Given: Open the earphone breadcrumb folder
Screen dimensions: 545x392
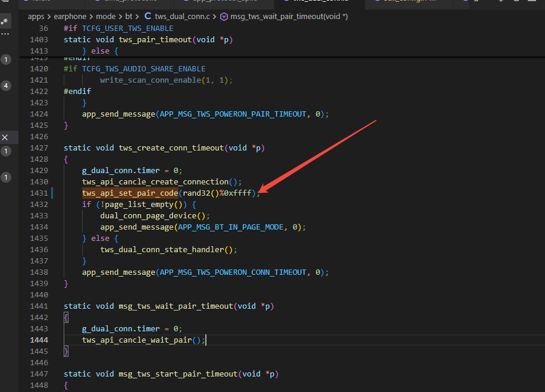Looking at the screenshot, I should (70, 16).
